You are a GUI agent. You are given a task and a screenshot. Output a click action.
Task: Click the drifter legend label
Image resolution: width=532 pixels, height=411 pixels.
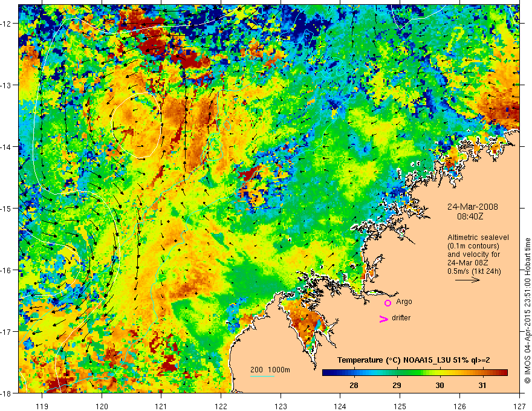click(401, 318)
